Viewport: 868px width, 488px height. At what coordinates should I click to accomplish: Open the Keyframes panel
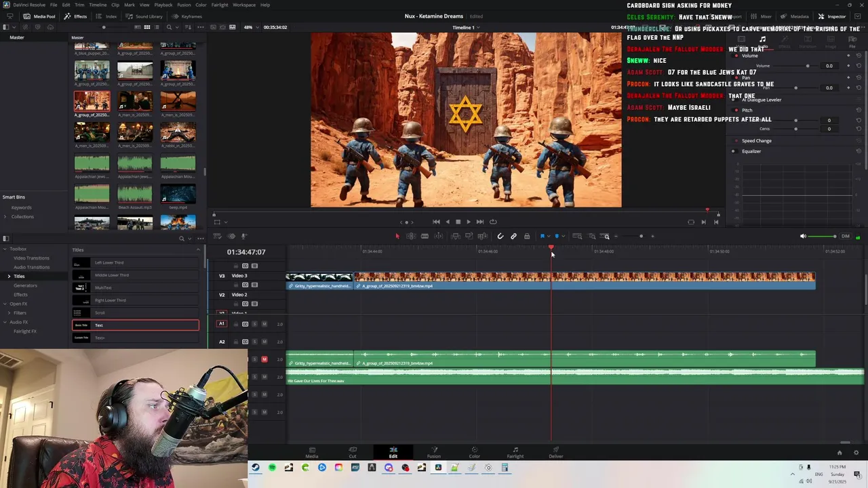click(187, 16)
